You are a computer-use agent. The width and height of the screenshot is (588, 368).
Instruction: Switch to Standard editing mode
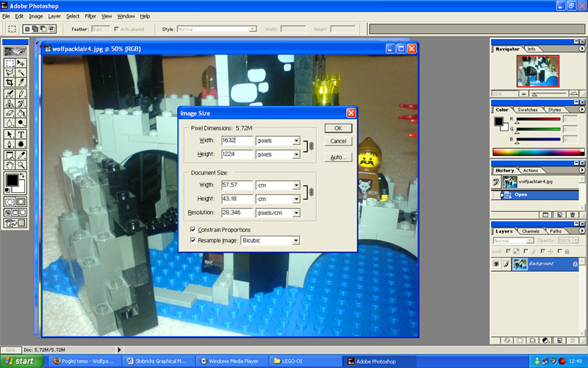(x=10, y=202)
